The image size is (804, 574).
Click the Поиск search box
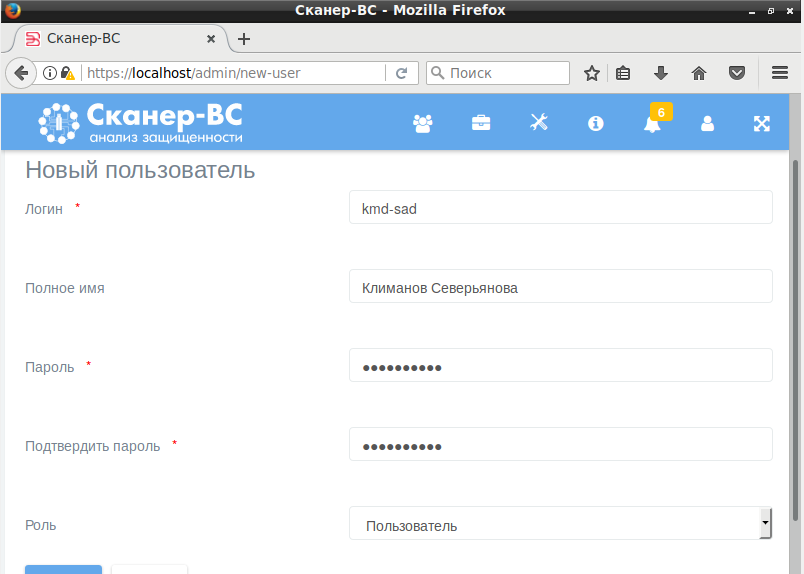(498, 73)
